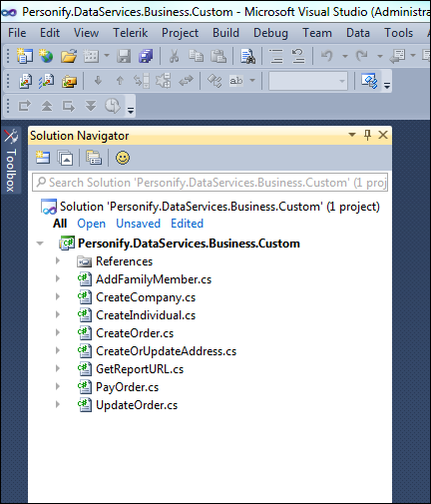Click the Undo arrow icon
This screenshot has width=431, height=504.
click(x=326, y=56)
